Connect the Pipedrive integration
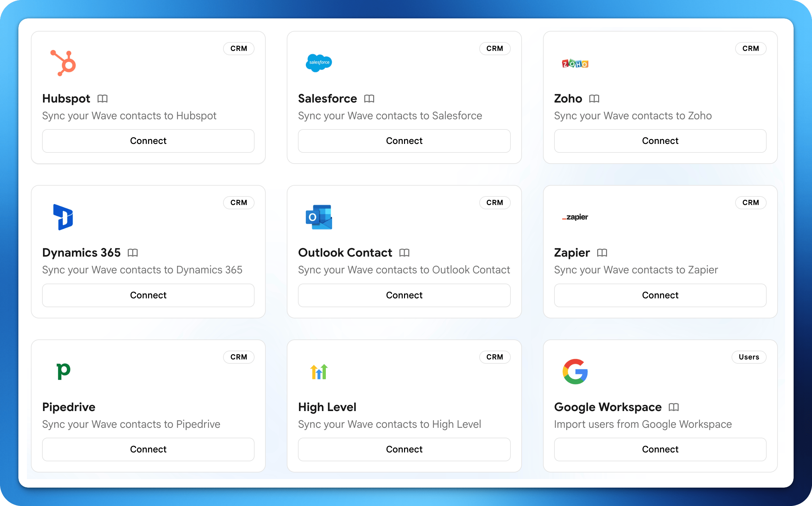 [148, 449]
